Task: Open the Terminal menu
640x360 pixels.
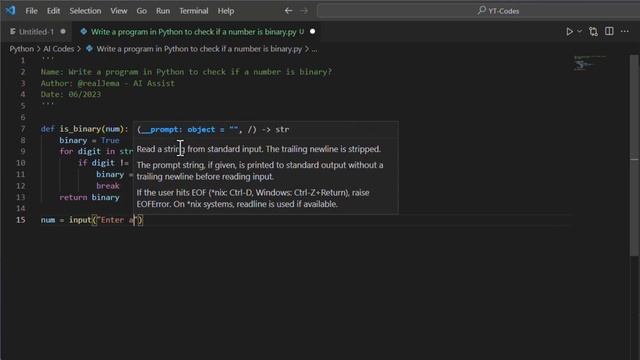Action: (194, 11)
